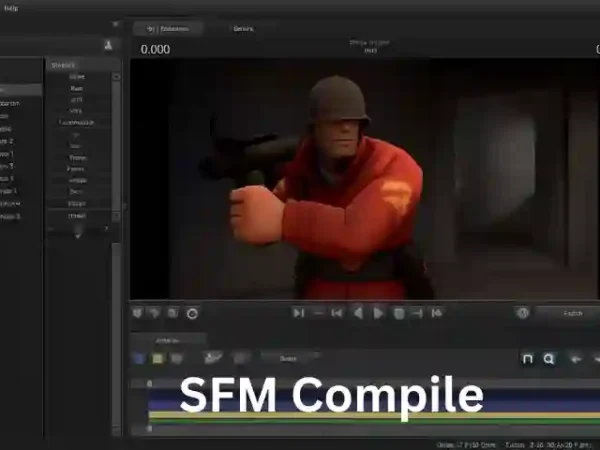Click the lock icon above the timeline tracks

(150, 383)
